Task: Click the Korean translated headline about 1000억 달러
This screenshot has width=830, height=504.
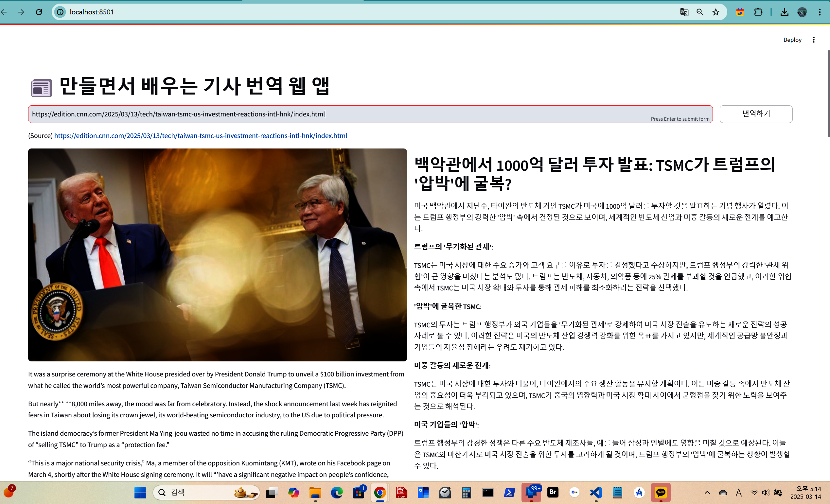Action: coord(595,174)
